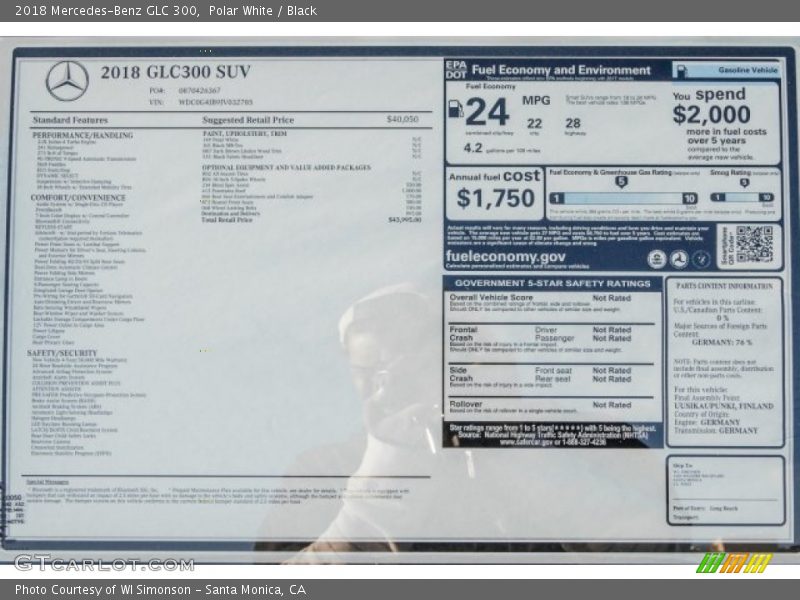Click the 4.2 gallons per 100 miles value

472,148
